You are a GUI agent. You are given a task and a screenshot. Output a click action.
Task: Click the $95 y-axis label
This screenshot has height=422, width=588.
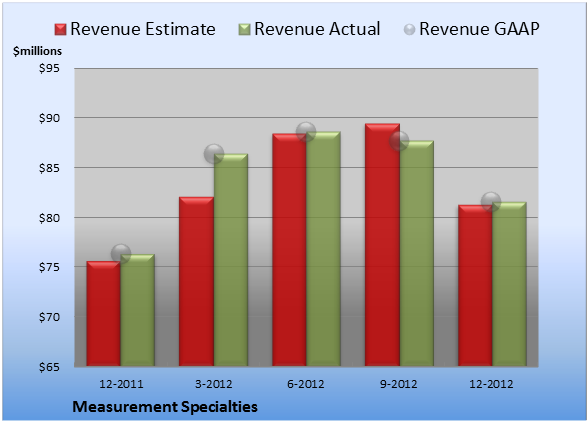49,68
